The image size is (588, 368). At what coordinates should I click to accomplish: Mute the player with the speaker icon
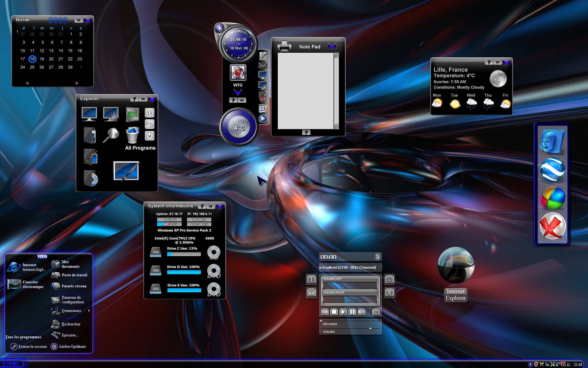376,312
